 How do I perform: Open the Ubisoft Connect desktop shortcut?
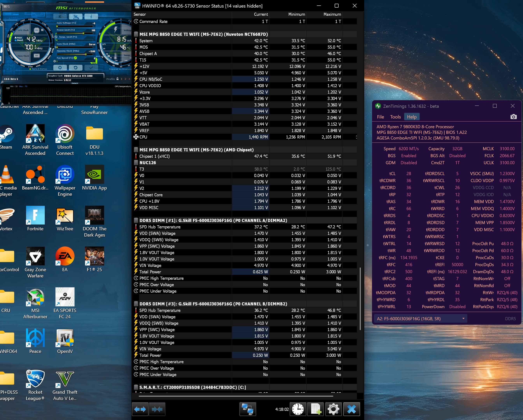click(x=65, y=140)
